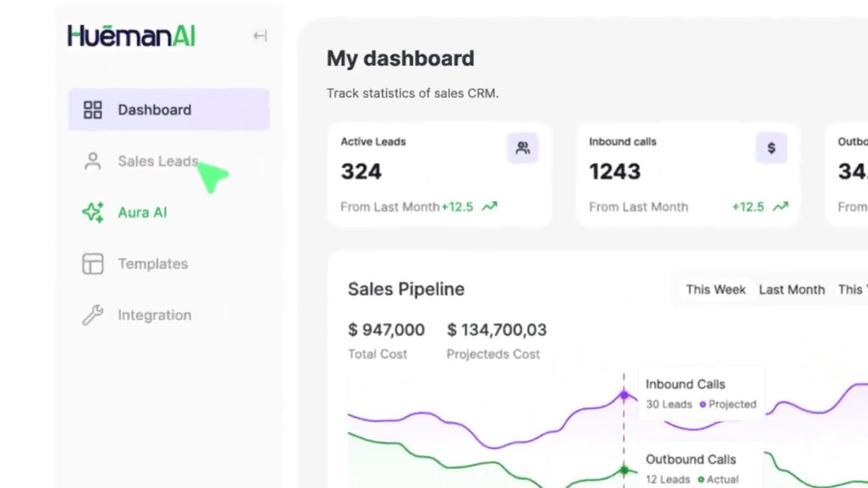Click the Integration wrench icon
The image size is (868, 488).
pyautogui.click(x=92, y=315)
